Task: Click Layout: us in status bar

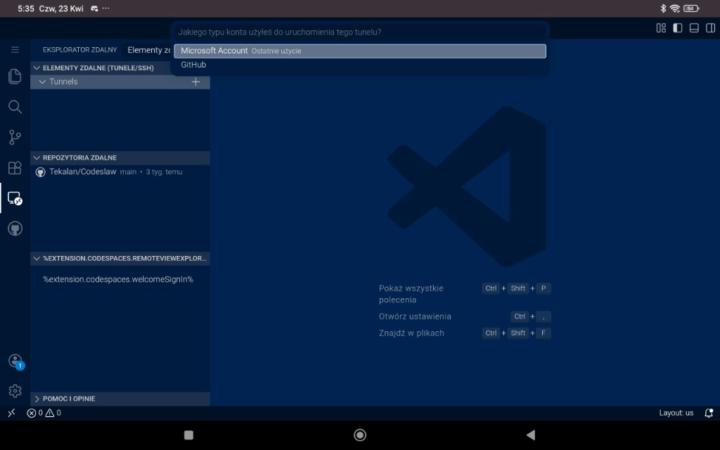Action: pyautogui.click(x=676, y=413)
